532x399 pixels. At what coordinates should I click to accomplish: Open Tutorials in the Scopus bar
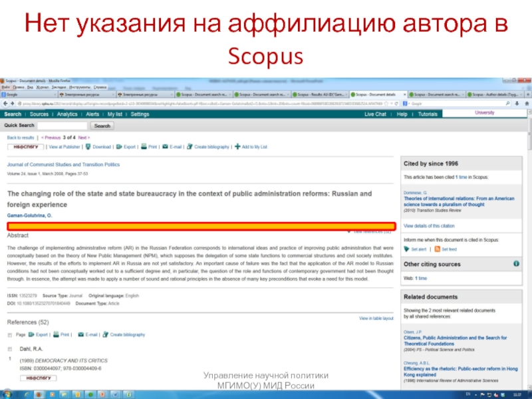click(x=428, y=114)
